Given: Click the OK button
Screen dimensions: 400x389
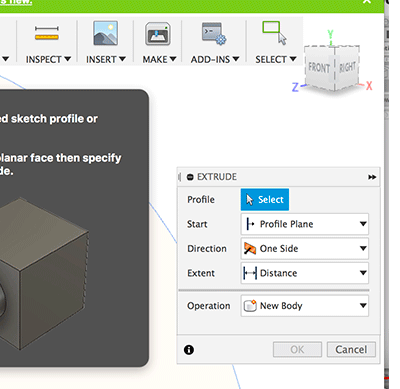Looking at the screenshot, I should pyautogui.click(x=297, y=349).
